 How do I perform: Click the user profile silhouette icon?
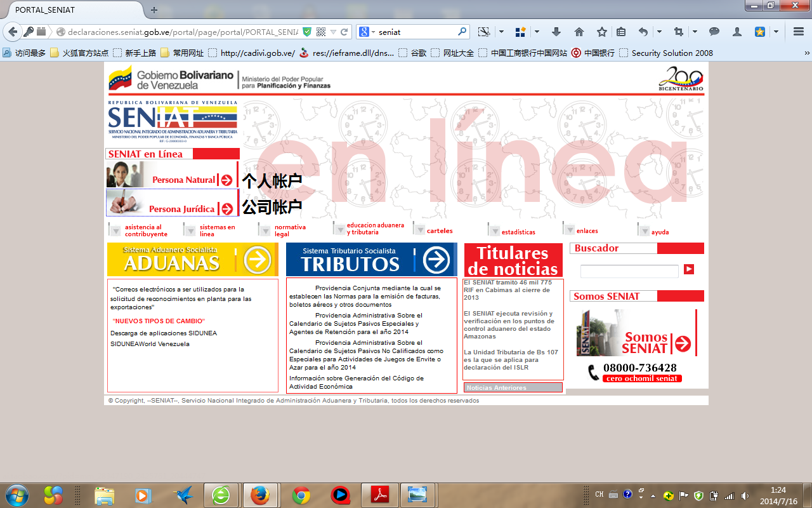coord(737,32)
